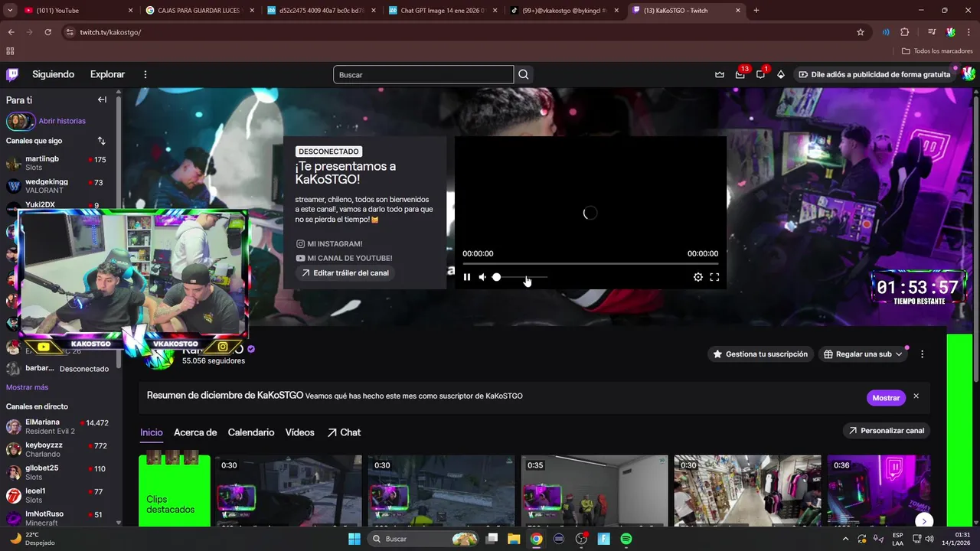The image size is (980, 551).
Task: Open the Vídeos tab
Action: pos(300,432)
